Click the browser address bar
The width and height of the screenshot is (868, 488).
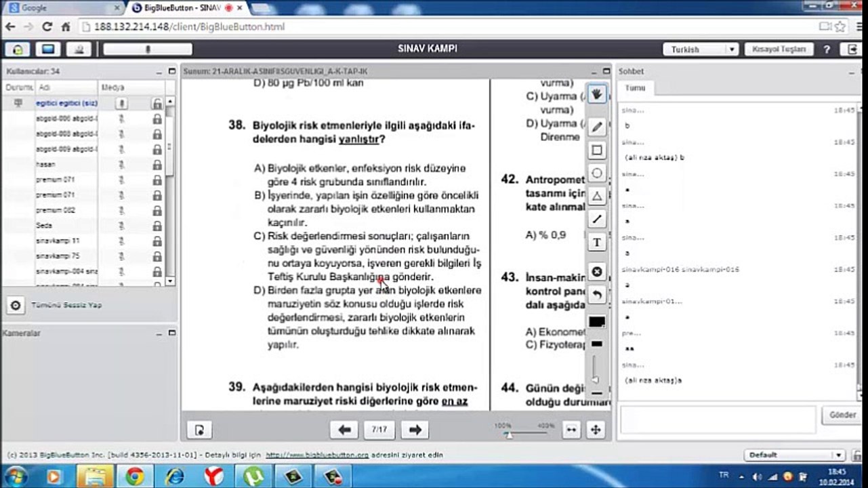click(447, 27)
